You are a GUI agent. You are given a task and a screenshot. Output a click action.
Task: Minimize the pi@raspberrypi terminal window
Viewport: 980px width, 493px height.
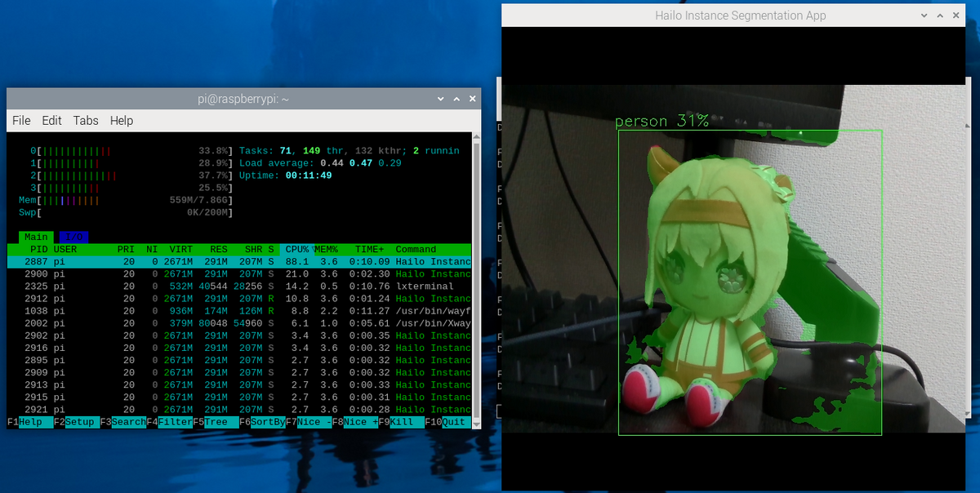pos(442,99)
